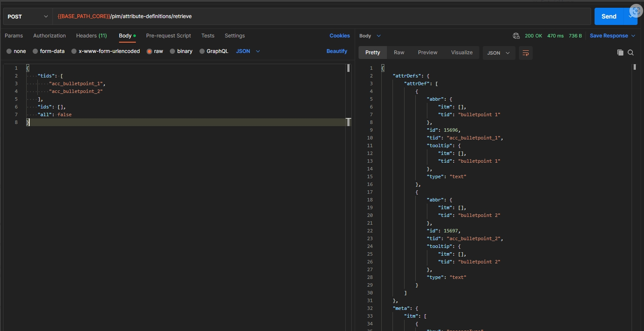Select the GraphQL body option
The image size is (644, 331).
pos(202,51)
